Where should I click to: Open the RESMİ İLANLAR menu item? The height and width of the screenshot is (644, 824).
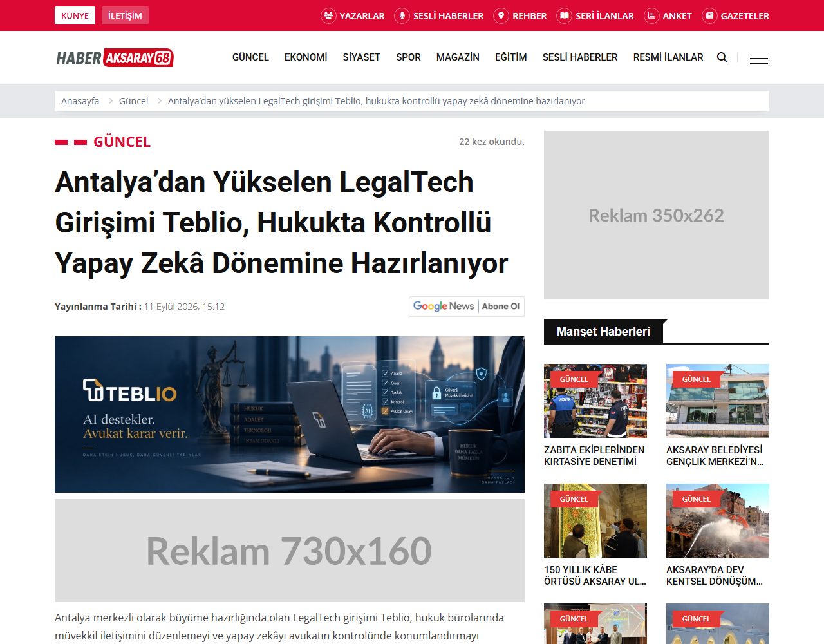pyautogui.click(x=668, y=57)
